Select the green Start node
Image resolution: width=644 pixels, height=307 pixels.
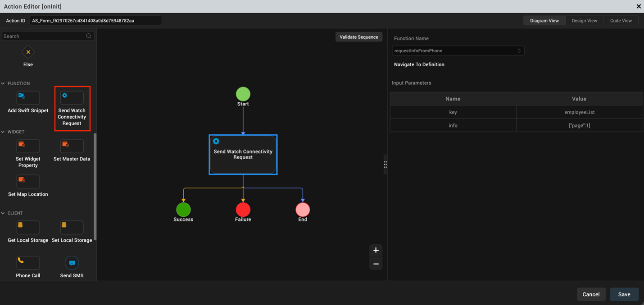pyautogui.click(x=243, y=94)
